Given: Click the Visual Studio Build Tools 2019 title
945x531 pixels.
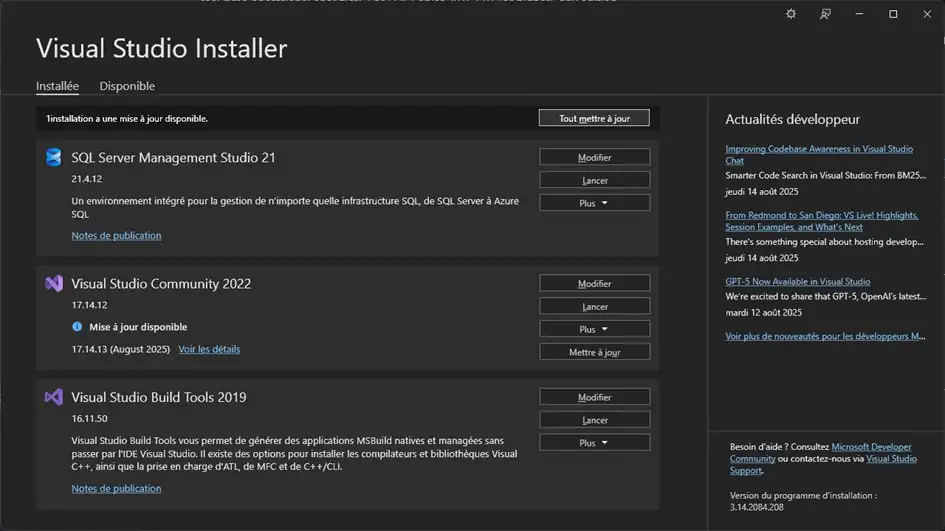Looking at the screenshot, I should coord(159,397).
